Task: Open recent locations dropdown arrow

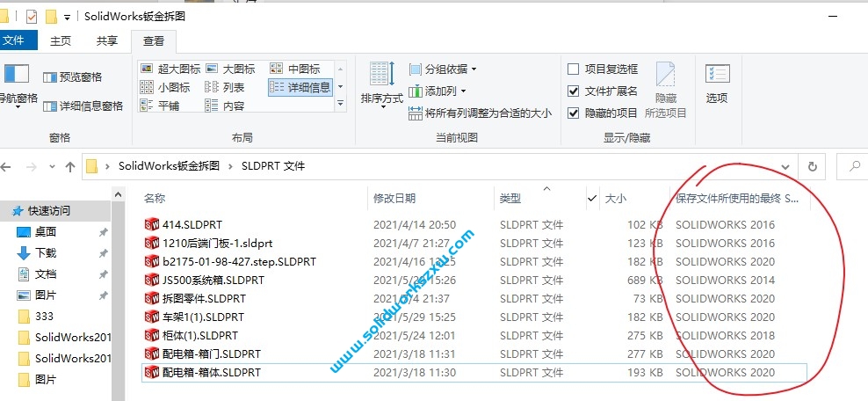Action: 52,166
